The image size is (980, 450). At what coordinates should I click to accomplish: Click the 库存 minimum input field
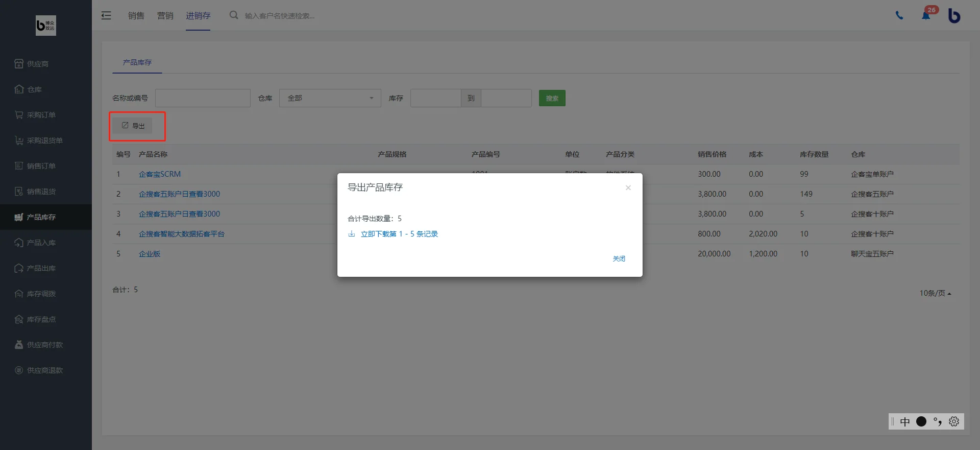tap(435, 98)
